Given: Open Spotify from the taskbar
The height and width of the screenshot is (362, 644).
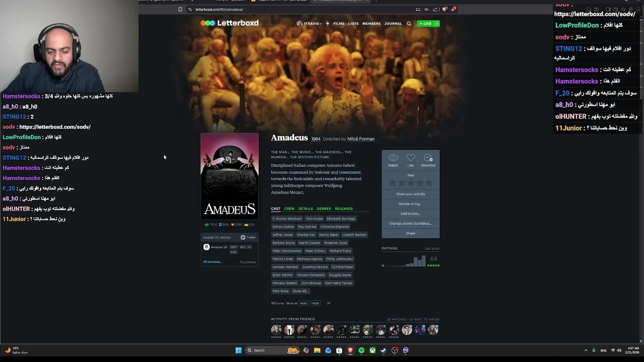Looking at the screenshot, I should 361,350.
